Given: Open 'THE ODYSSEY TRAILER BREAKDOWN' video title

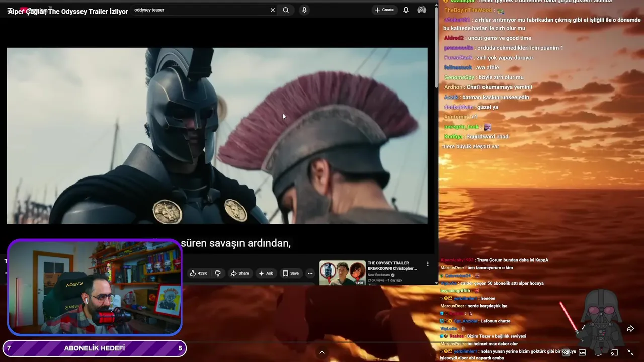Looking at the screenshot, I should (x=392, y=266).
